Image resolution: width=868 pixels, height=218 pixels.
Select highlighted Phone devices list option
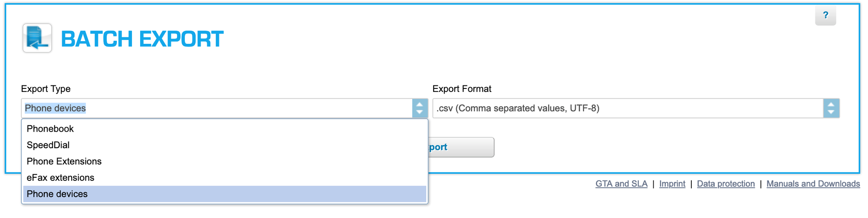click(57, 194)
